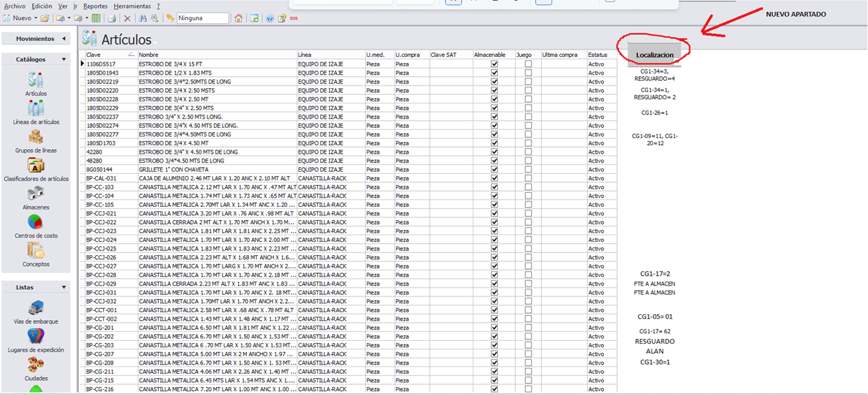Image resolution: width=868 pixels, height=395 pixels.
Task: Open the Ir menu
Action: point(75,6)
